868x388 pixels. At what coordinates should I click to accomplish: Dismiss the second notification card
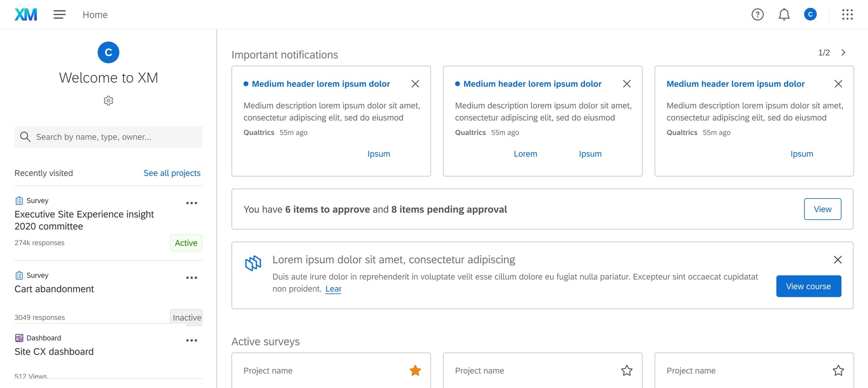click(627, 84)
